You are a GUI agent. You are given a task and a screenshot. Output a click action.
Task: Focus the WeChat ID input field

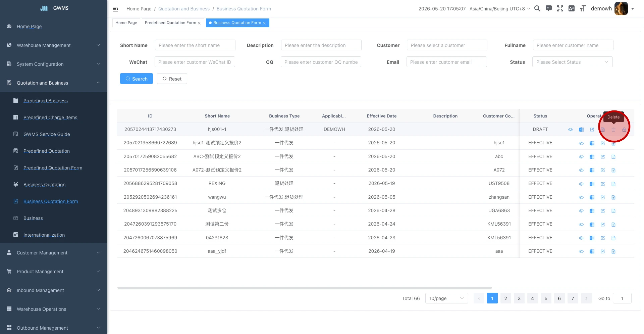(x=195, y=62)
